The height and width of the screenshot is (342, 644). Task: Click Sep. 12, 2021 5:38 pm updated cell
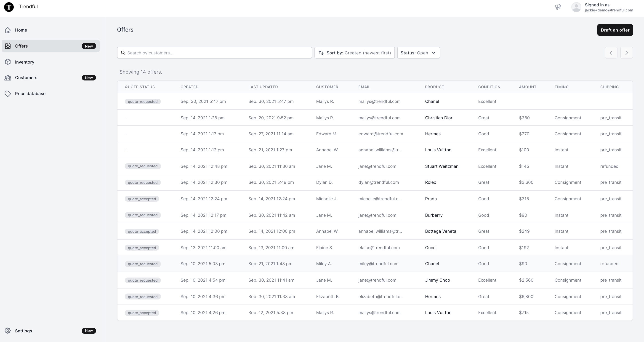[271, 313]
